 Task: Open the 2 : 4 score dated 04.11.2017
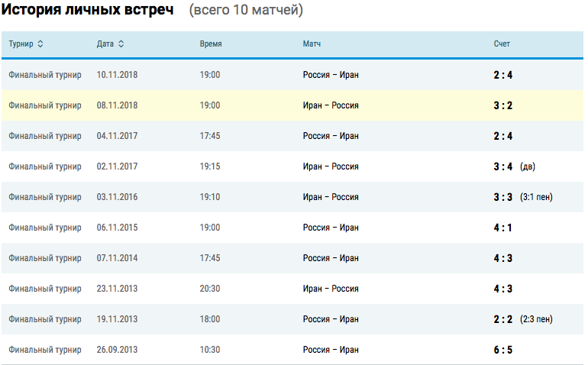click(x=503, y=136)
